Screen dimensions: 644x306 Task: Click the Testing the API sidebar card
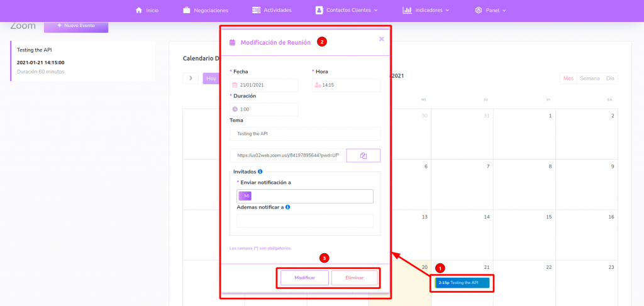coord(83,61)
